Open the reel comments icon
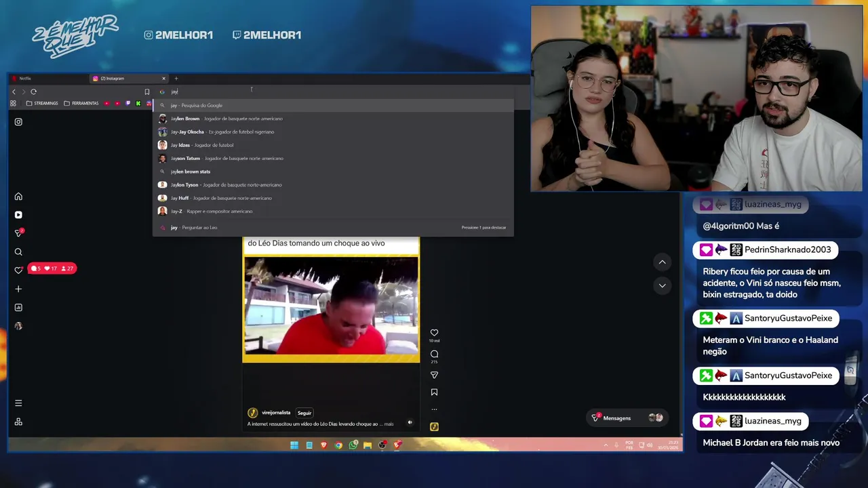868x488 pixels. click(x=434, y=354)
